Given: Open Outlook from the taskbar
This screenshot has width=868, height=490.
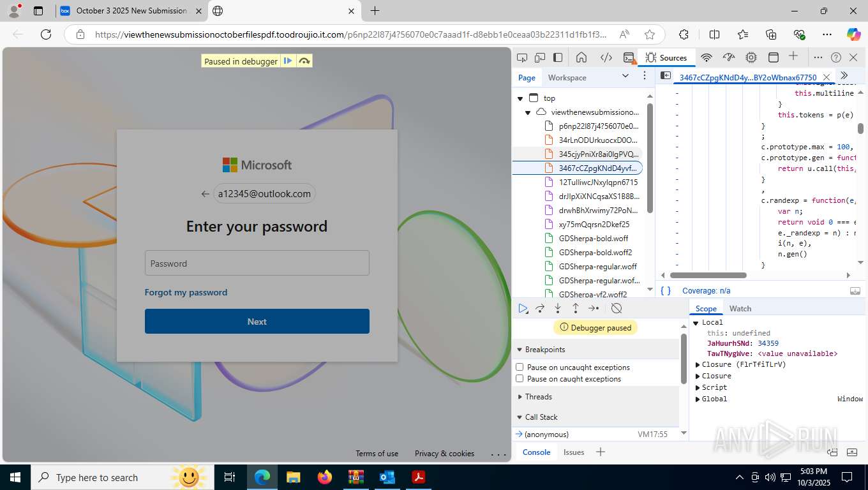Looking at the screenshot, I should (387, 477).
